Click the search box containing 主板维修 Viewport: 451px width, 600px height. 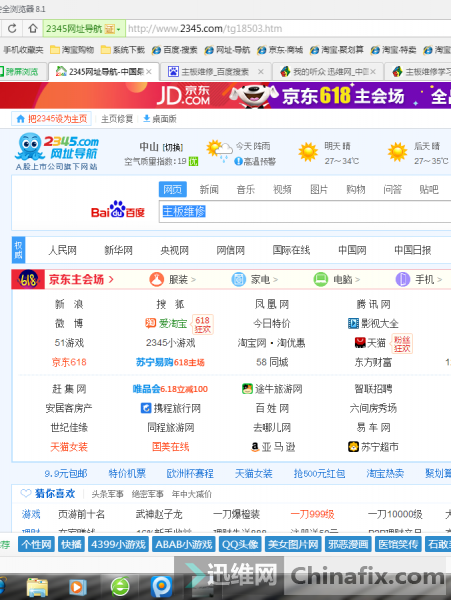(305, 212)
